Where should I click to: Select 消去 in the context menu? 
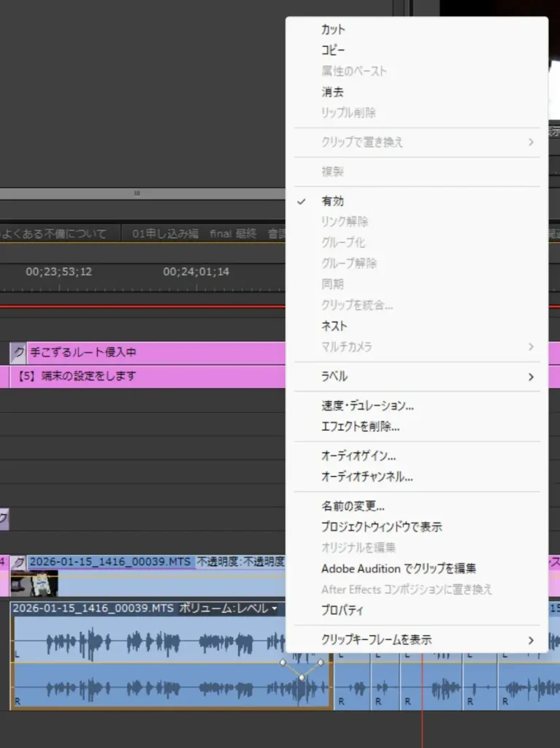pyautogui.click(x=332, y=92)
